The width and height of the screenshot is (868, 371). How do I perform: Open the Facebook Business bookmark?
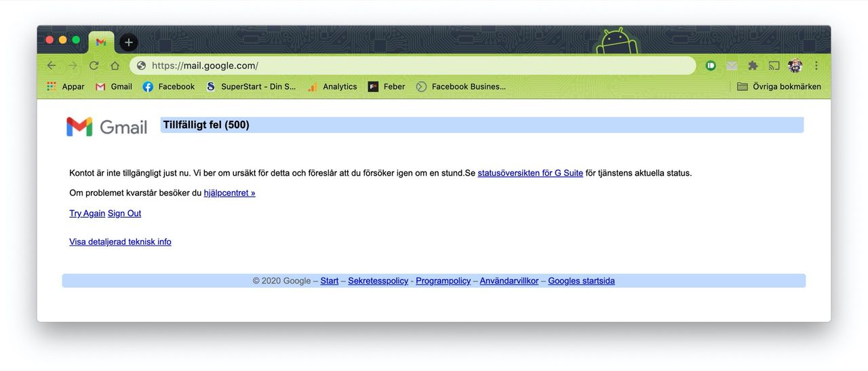[461, 87]
